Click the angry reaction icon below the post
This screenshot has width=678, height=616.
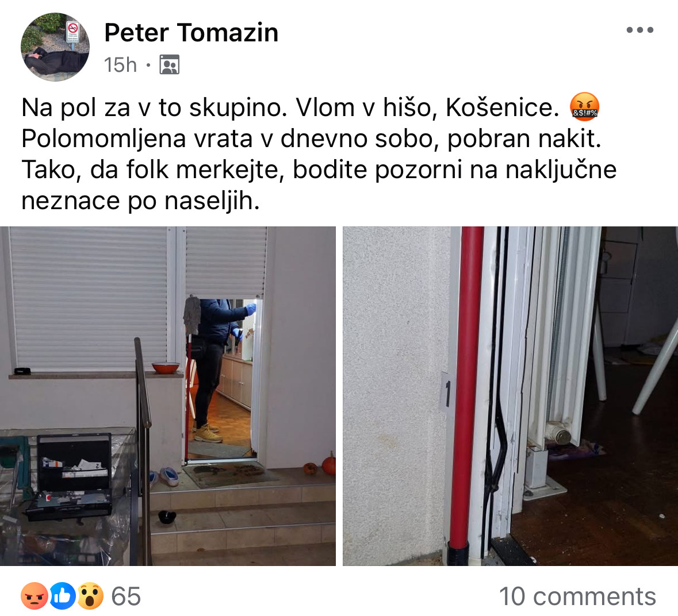point(34,596)
